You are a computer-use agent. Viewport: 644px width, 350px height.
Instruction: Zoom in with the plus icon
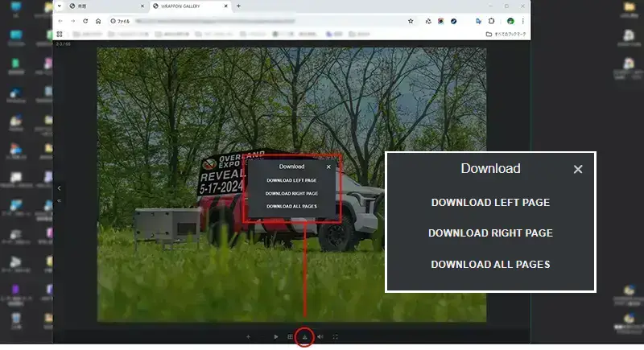(248, 337)
